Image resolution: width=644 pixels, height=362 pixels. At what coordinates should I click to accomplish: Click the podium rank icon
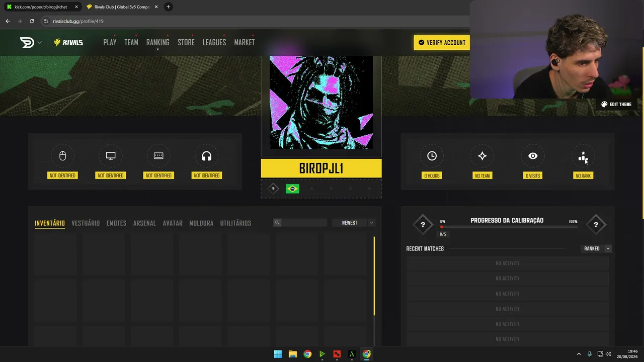click(x=583, y=157)
